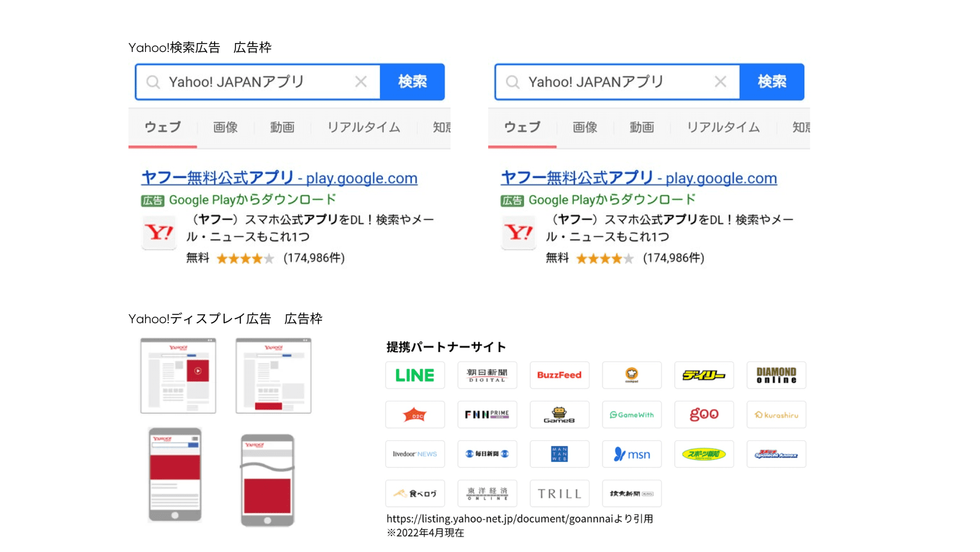Click into the left Yahoo! JAPANアプリ search field
The height and width of the screenshot is (552, 980).
(251, 82)
